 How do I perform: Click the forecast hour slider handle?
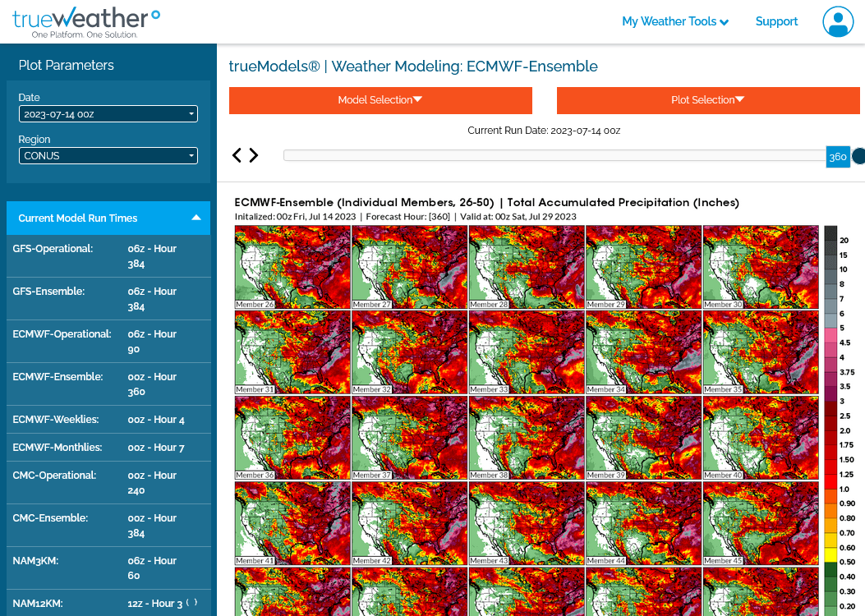(859, 156)
